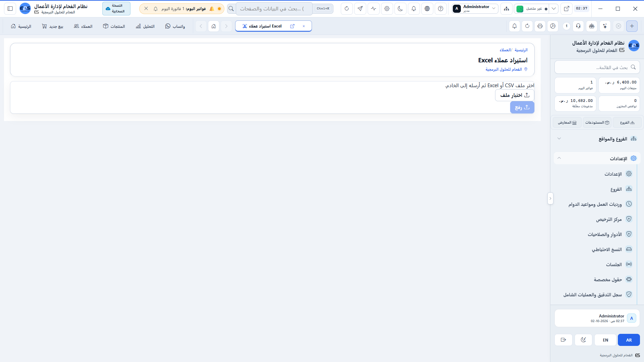
Task: Close the استيراد عملاء Excel tab
Action: tap(304, 26)
